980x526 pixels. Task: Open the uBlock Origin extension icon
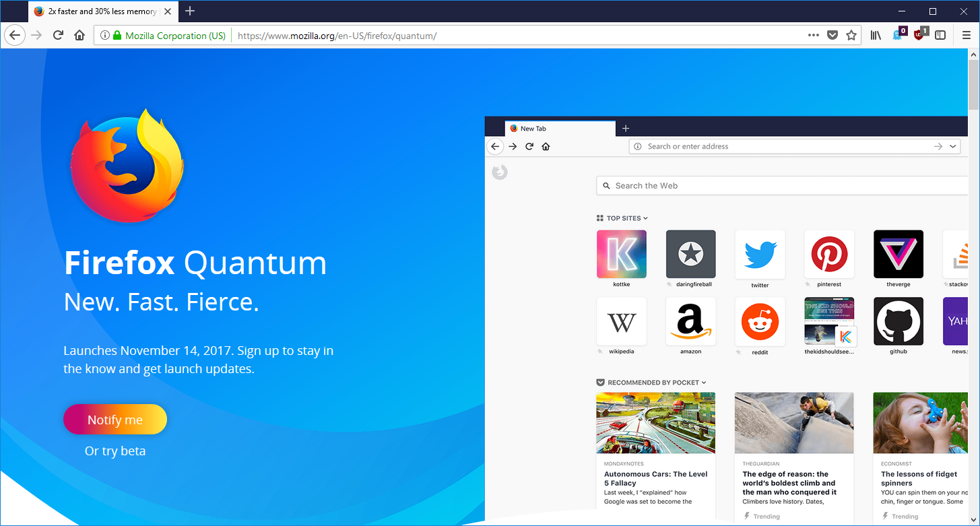click(919, 34)
